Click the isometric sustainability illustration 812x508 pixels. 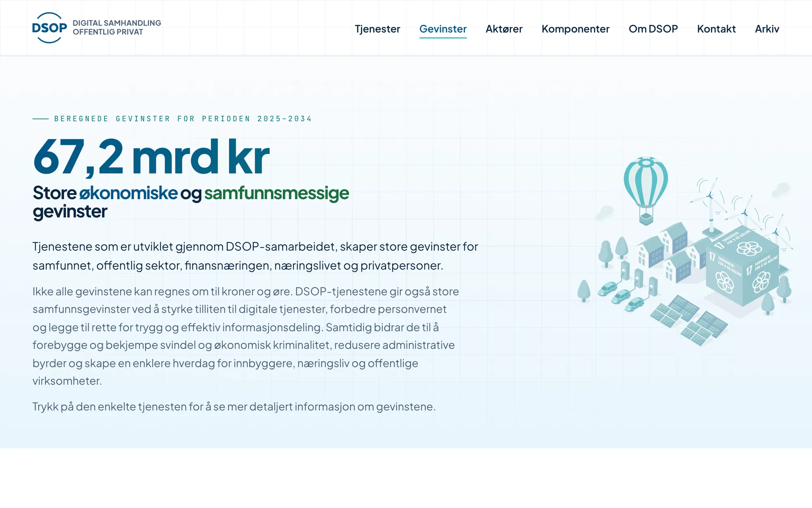(x=685, y=251)
